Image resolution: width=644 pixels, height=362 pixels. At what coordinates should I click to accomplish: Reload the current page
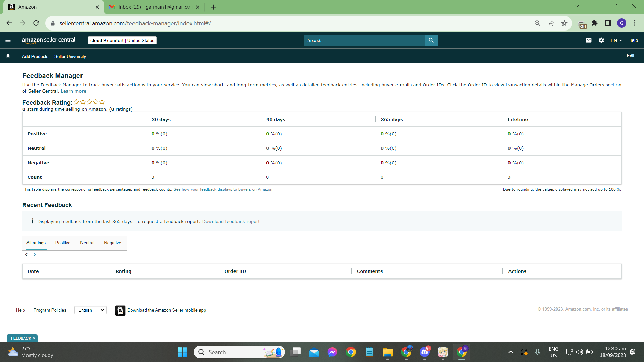point(36,23)
